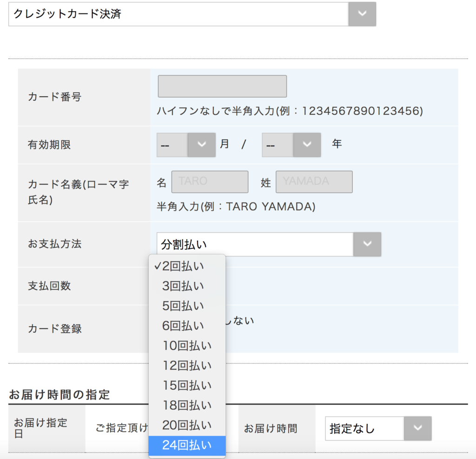Choose 5回払い in the installment list
476x459 pixels.
tap(187, 306)
